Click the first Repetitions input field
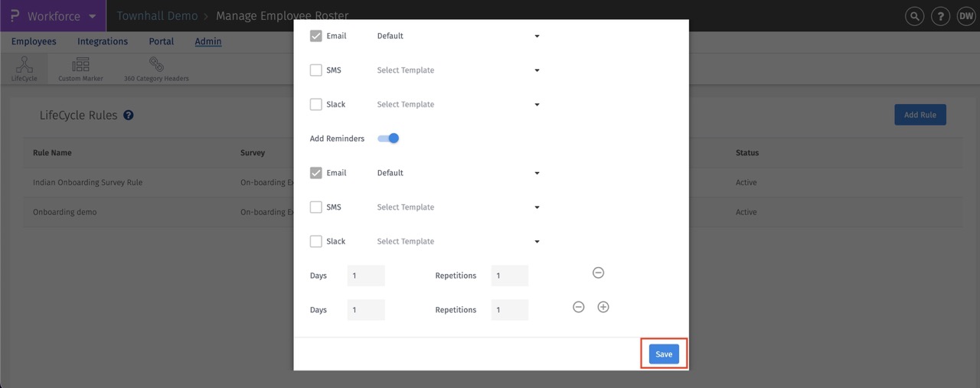This screenshot has width=980, height=388. coord(509,276)
